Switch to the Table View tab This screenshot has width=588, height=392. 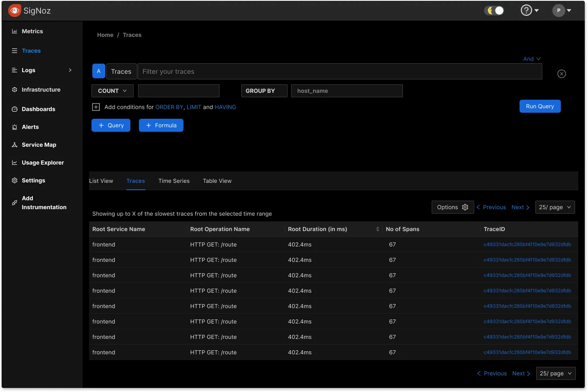click(217, 181)
